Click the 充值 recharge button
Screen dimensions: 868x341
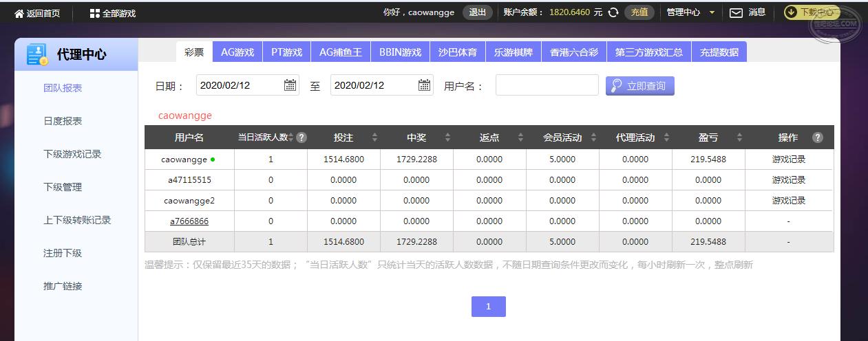click(639, 12)
